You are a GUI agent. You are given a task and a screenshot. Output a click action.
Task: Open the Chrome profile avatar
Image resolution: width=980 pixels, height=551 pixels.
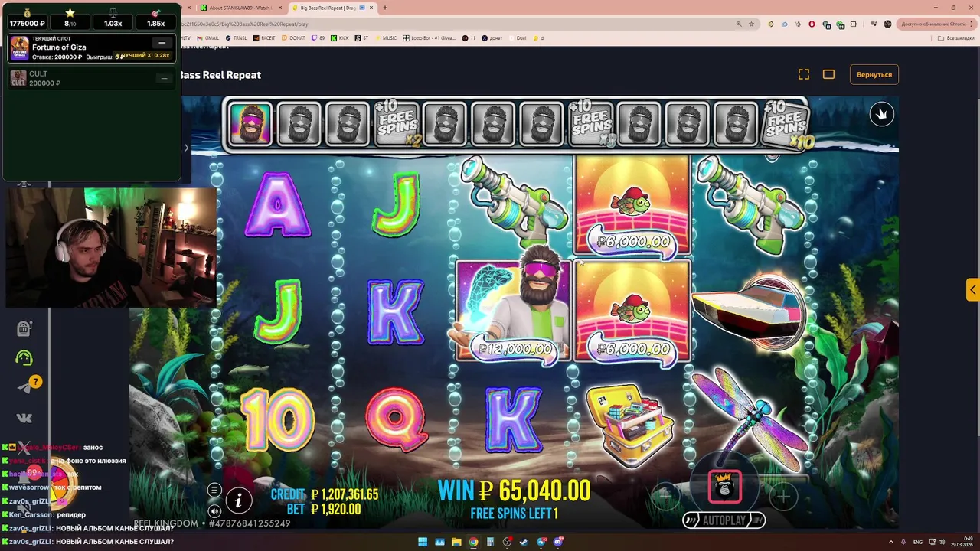887,24
